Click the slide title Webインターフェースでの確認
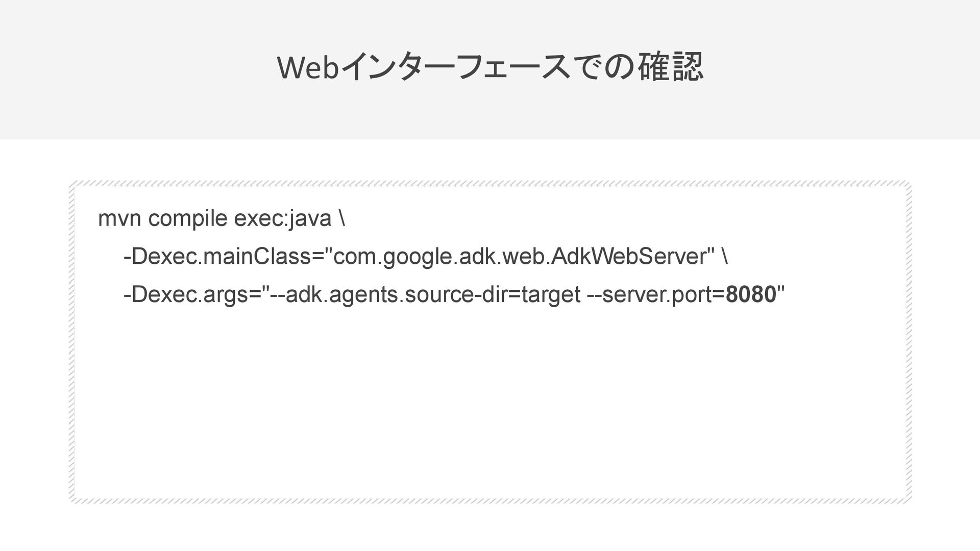Image resolution: width=980 pixels, height=551 pixels. [490, 67]
